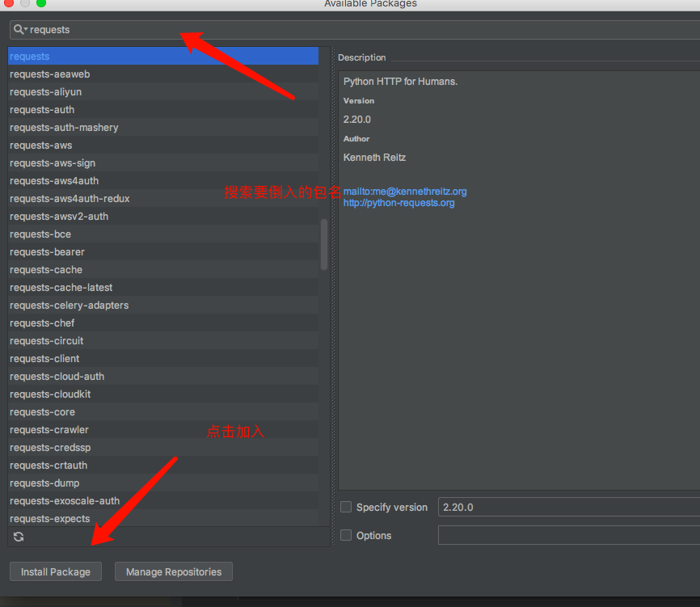Enable the Options checkbox
This screenshot has height=607, width=700.
click(346, 535)
